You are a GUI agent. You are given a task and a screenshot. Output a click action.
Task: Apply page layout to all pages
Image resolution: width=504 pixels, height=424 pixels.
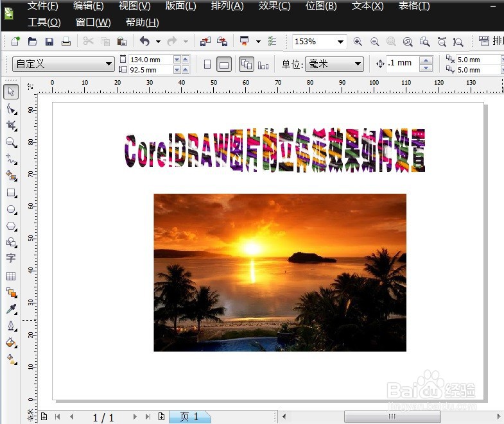[247, 64]
